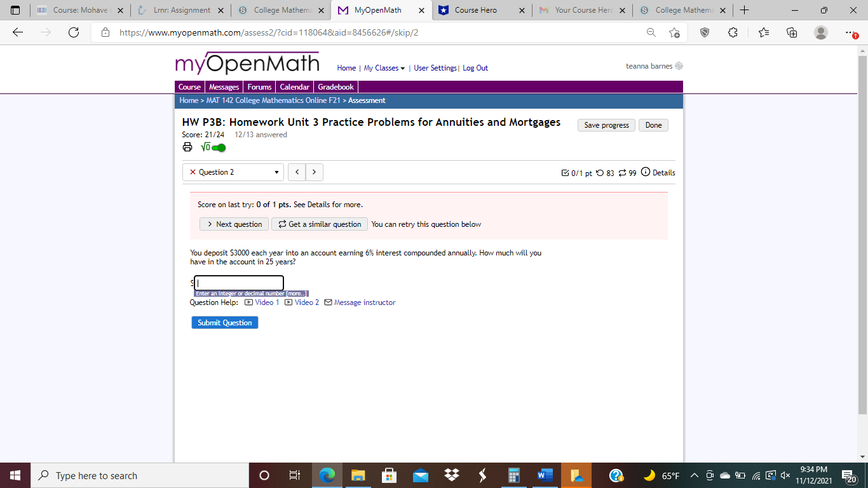The width and height of the screenshot is (868, 488).
Task: Open the Details information icon
Action: [x=646, y=172]
